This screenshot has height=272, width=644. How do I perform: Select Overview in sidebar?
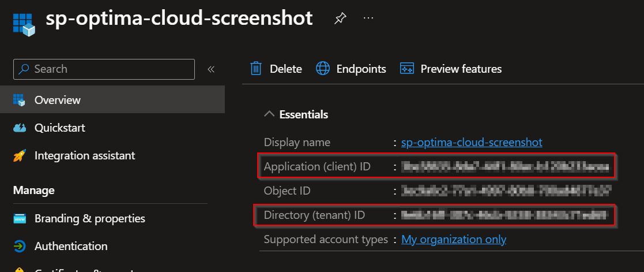[x=112, y=99]
